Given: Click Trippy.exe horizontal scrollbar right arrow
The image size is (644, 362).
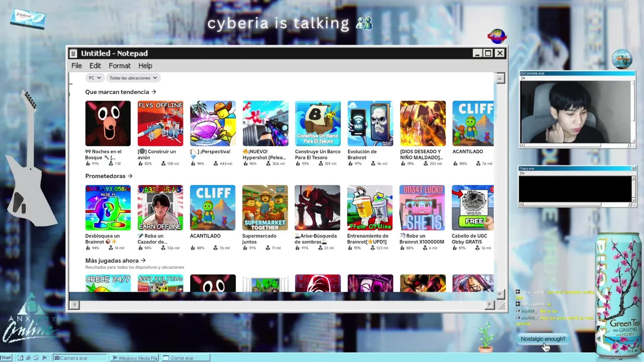Looking at the screenshot, I should coord(629,204).
